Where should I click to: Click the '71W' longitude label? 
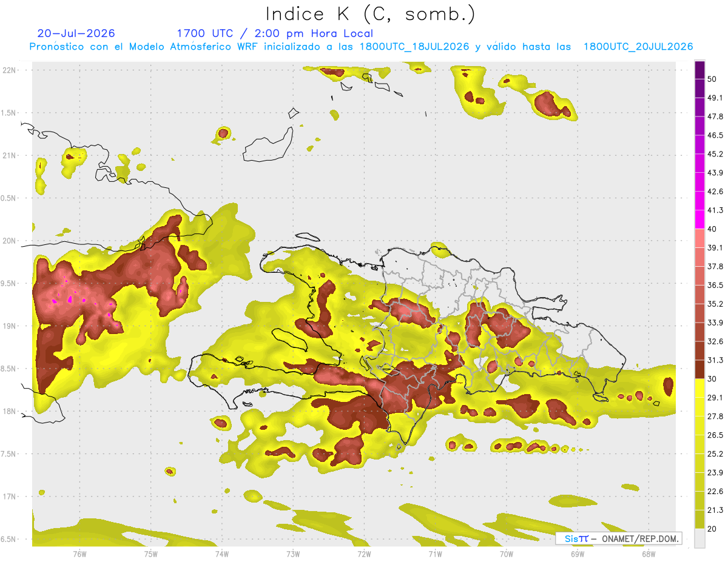point(435,554)
